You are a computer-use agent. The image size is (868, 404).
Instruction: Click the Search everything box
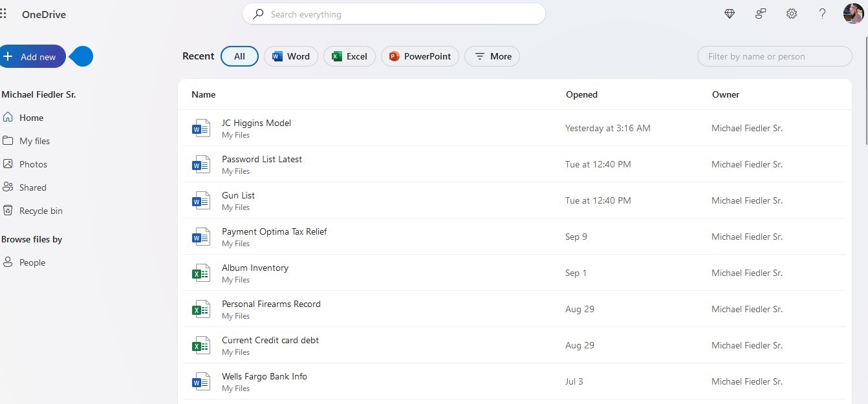click(394, 14)
